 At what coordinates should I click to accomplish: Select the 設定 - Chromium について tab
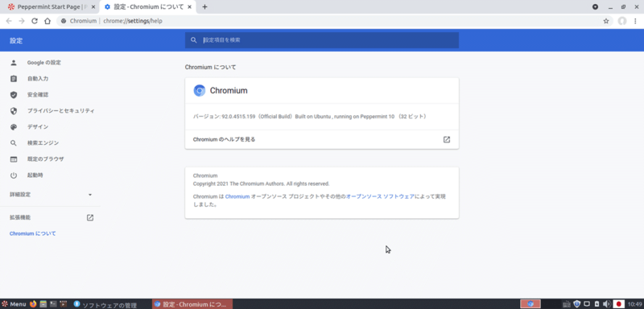point(148,7)
